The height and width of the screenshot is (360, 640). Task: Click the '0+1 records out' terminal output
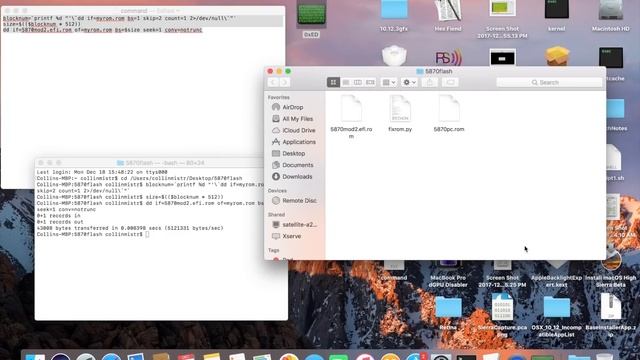tap(60, 222)
